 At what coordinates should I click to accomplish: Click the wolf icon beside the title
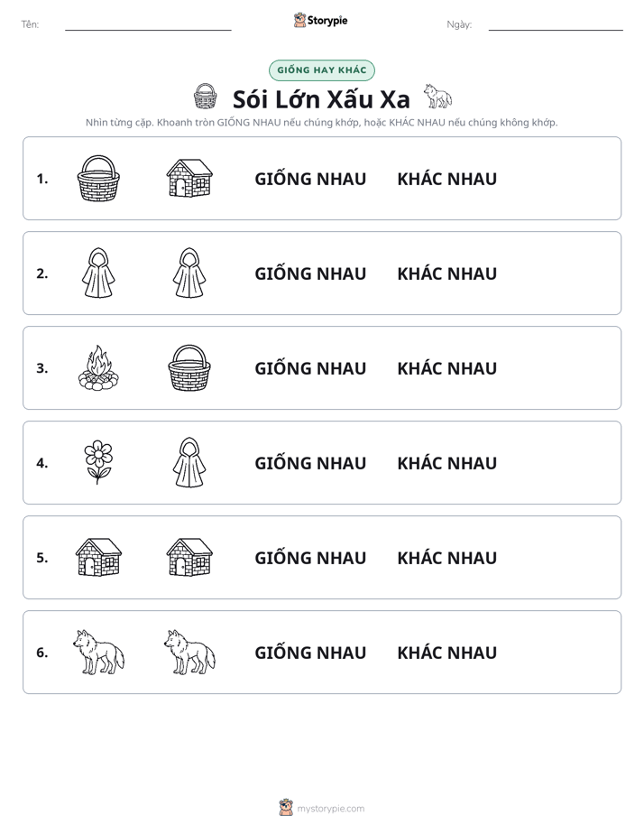tap(437, 97)
